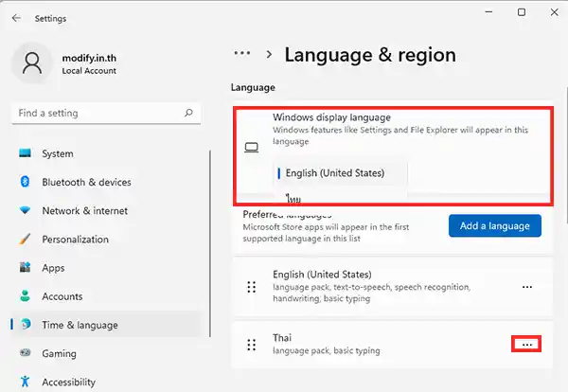Expand the breadcrumb ellipsis menu
This screenshot has width=568, height=392.
pos(242,54)
